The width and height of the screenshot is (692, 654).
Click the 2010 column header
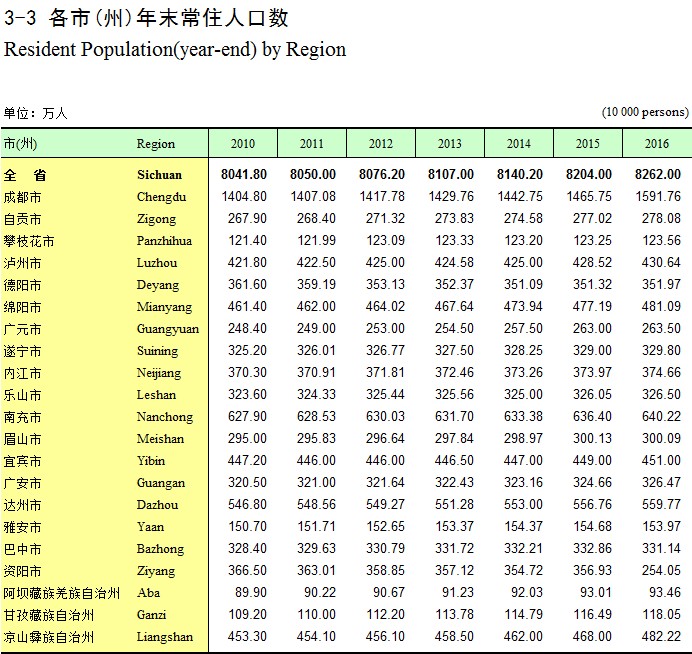[243, 143]
